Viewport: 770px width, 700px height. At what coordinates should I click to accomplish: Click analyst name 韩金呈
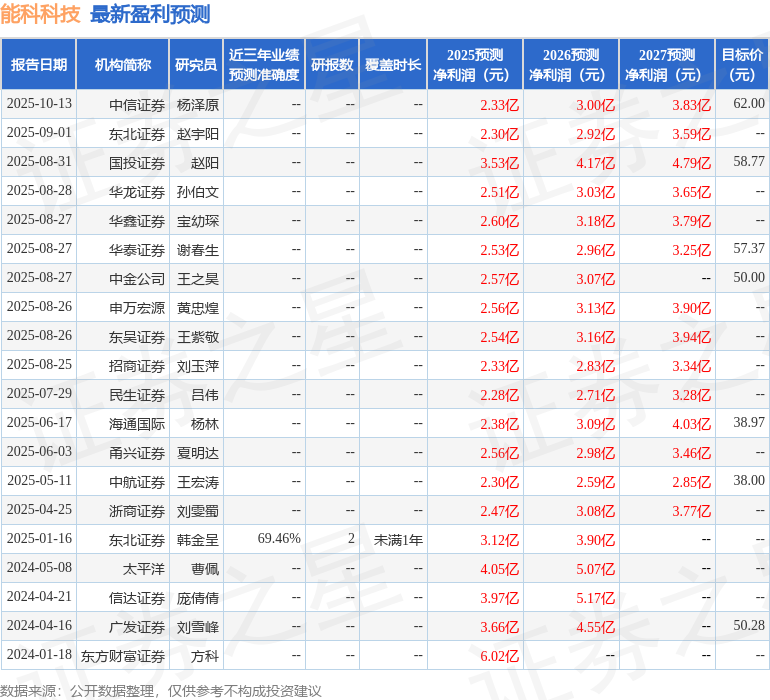tap(197, 540)
